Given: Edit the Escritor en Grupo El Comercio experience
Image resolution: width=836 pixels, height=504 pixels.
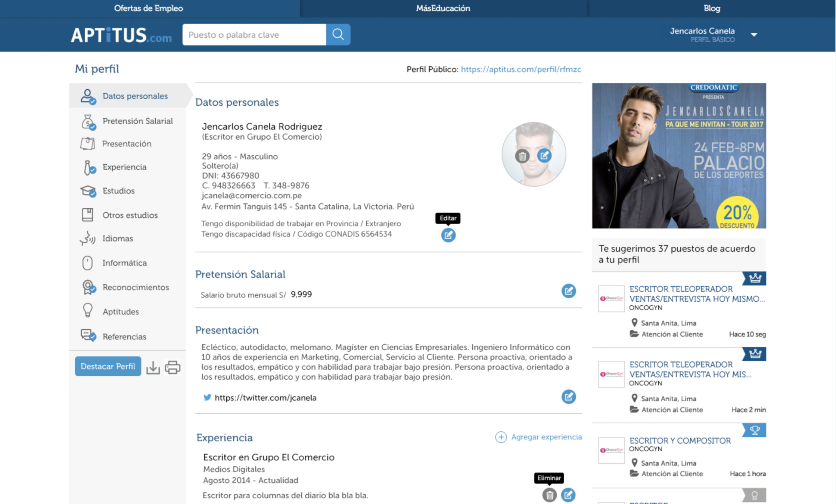Looking at the screenshot, I should (568, 495).
